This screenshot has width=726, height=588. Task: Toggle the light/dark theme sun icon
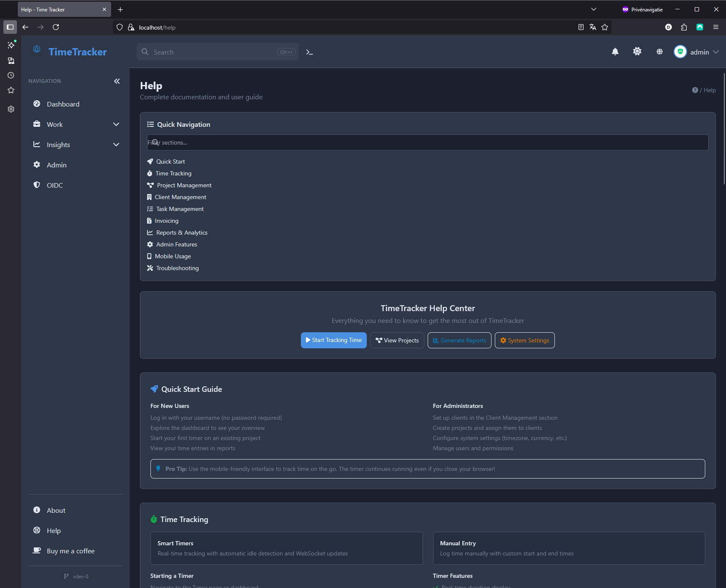pos(637,52)
